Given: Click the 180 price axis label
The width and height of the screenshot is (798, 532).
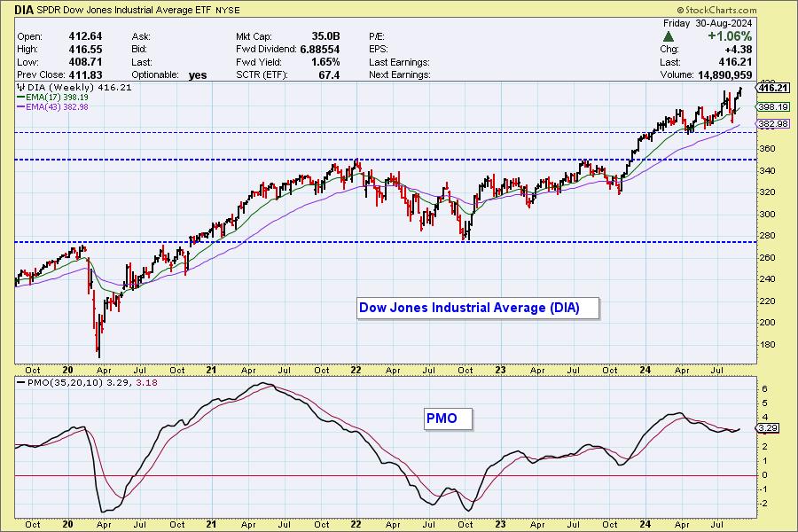Looking at the screenshot, I should [768, 344].
